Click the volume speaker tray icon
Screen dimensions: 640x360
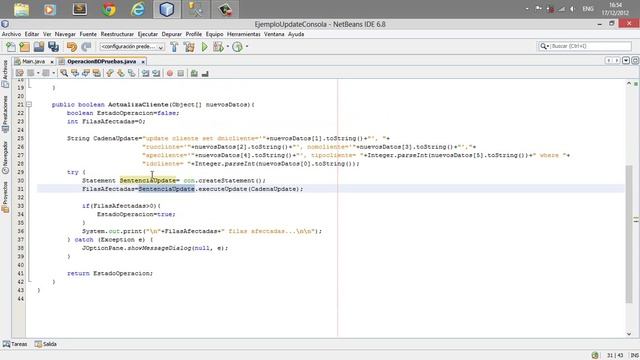573,9
